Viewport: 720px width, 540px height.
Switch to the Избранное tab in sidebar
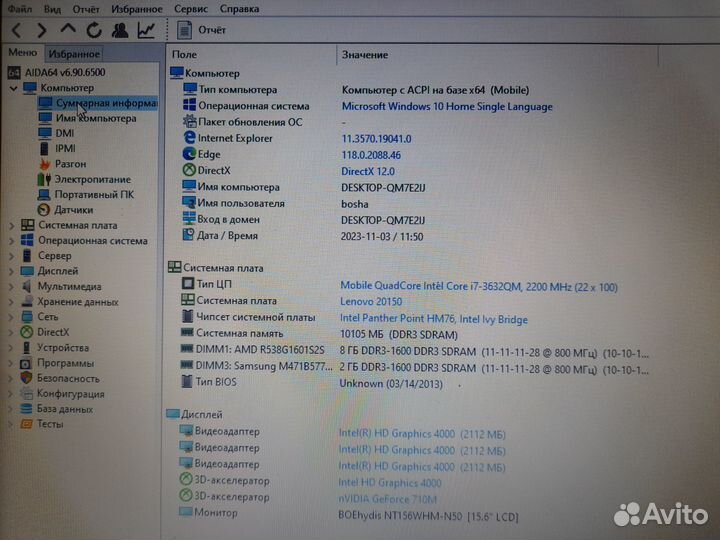(x=74, y=54)
